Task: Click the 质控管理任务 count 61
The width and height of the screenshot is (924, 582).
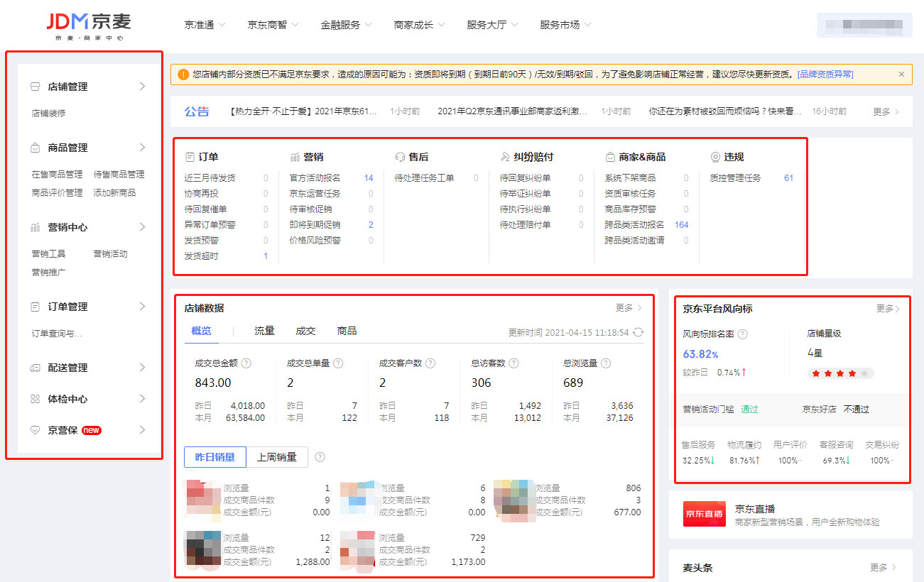Action: [788, 178]
